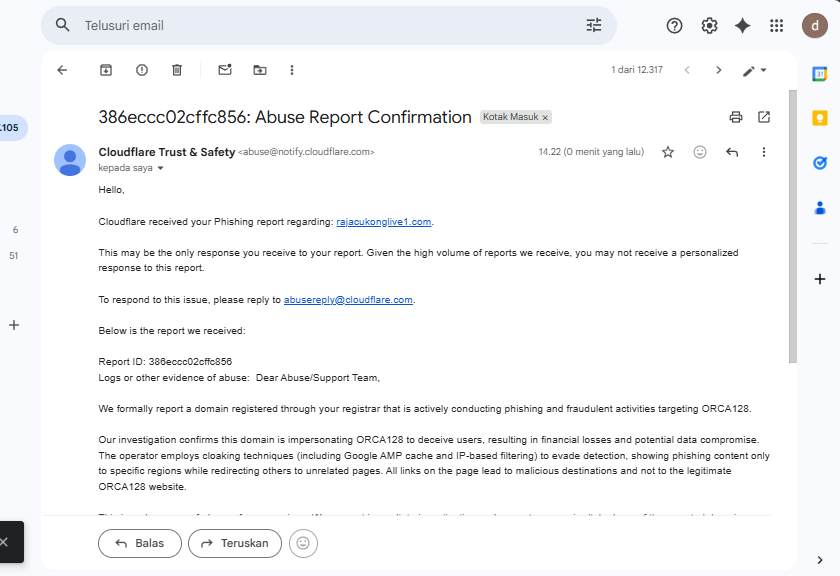This screenshot has height=576, width=840.
Task: Select the Report ID 386eccc02cffc856 text
Action: [165, 362]
